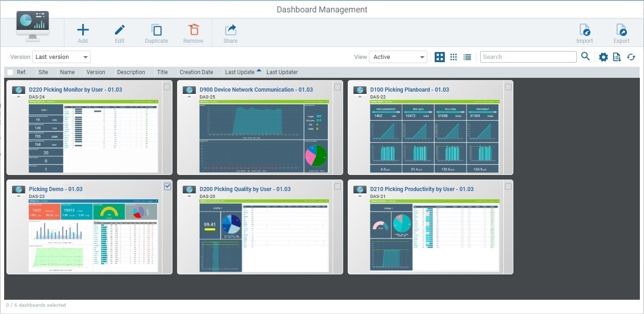The width and height of the screenshot is (644, 314).
Task: Select the Edit dashboard icon
Action: pyautogui.click(x=120, y=30)
